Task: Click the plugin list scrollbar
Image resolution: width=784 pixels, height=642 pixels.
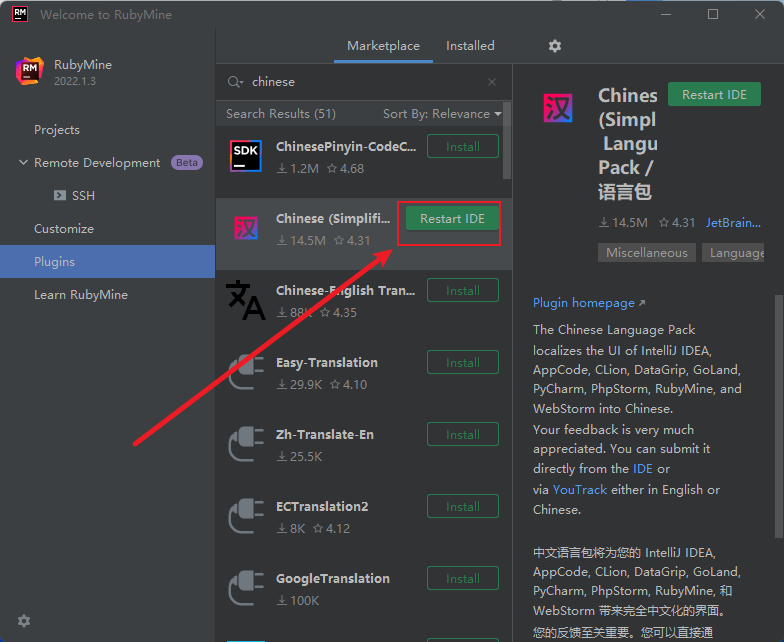Action: (506, 140)
